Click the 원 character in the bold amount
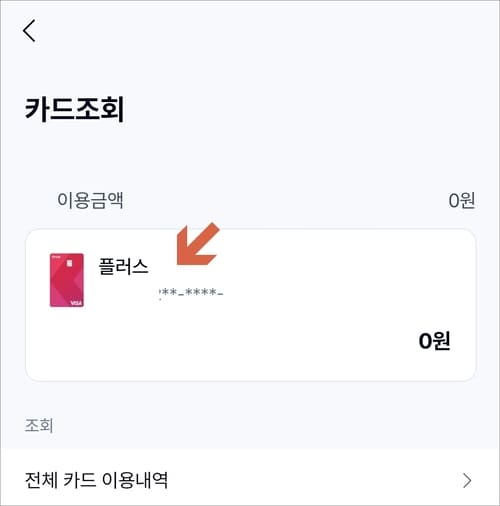The height and width of the screenshot is (506, 500). pyautogui.click(x=443, y=341)
